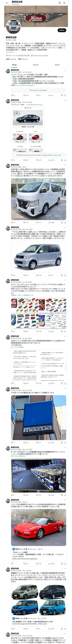The image size is (72, 644).
Task: Open hashtag #ナニコレ珍百景
Action: tap(17, 347)
